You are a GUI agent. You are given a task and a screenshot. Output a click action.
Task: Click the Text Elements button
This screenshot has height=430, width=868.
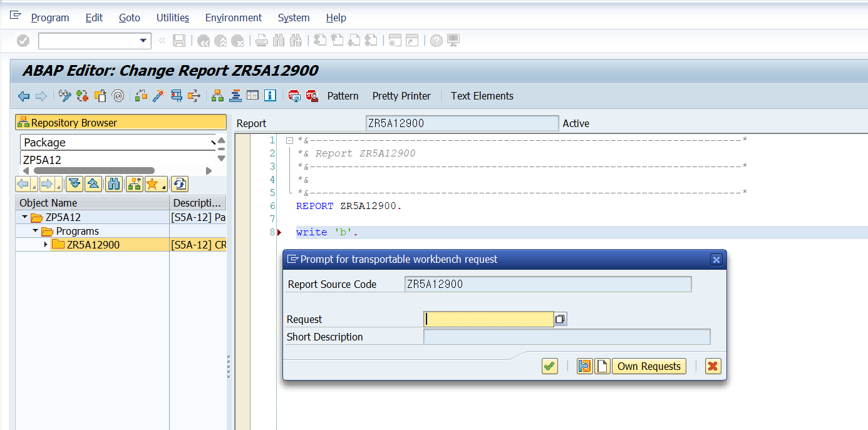482,96
